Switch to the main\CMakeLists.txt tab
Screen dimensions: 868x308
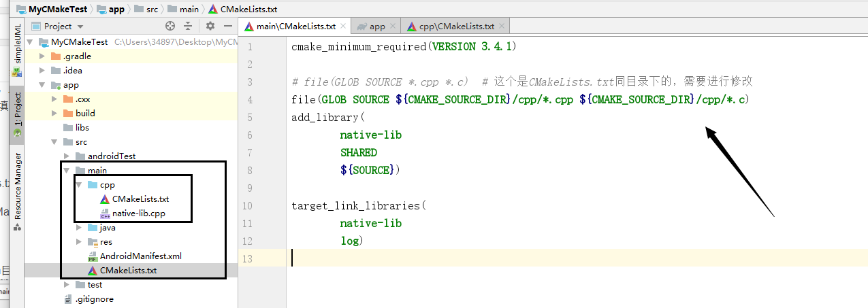295,27
